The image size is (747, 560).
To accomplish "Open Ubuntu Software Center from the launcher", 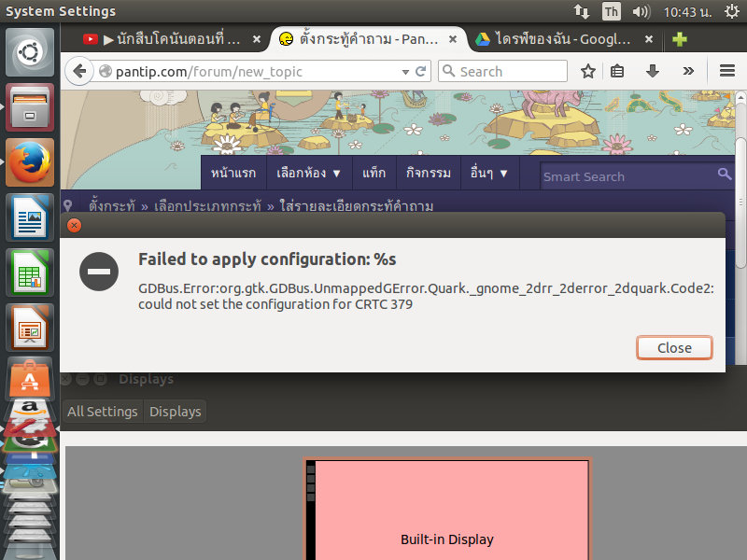I will (30, 379).
